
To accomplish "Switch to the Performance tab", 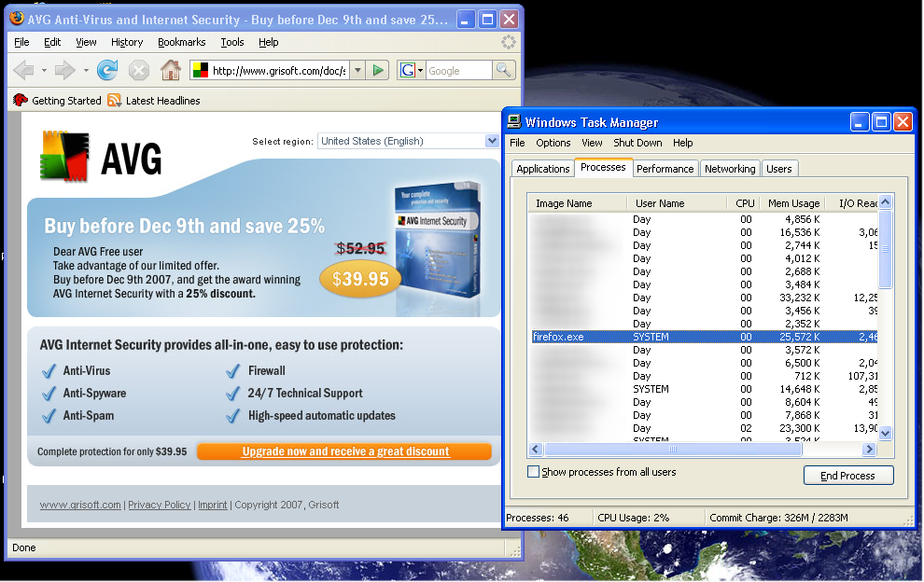I will click(665, 169).
